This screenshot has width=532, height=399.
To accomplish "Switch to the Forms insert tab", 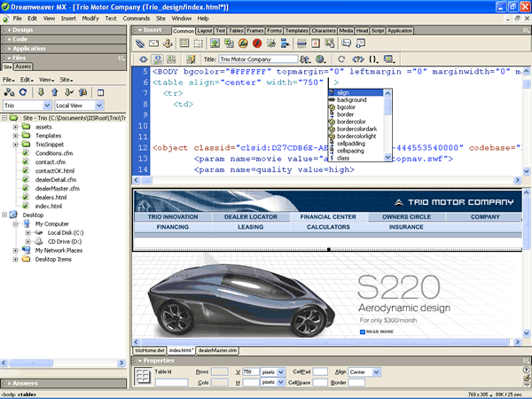I will 274,31.
